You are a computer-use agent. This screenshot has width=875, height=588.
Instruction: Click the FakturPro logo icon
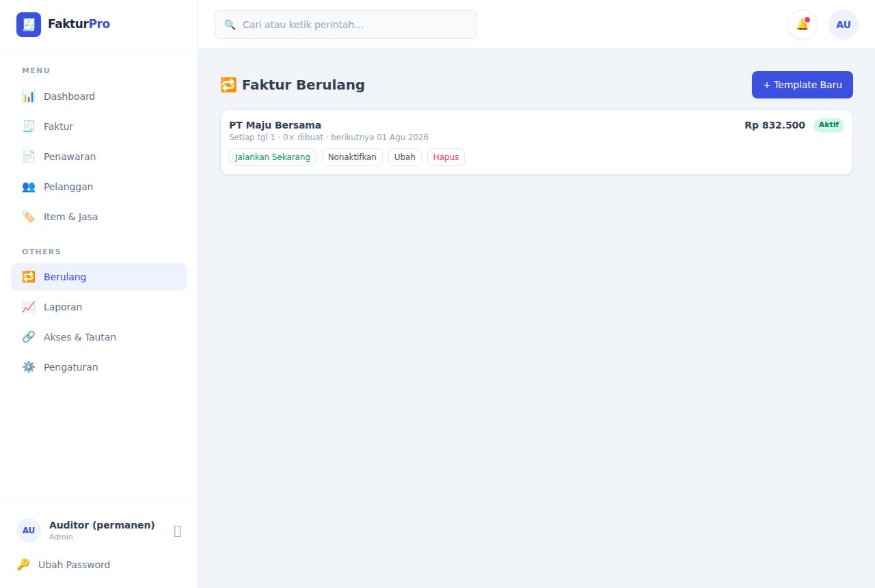(29, 25)
